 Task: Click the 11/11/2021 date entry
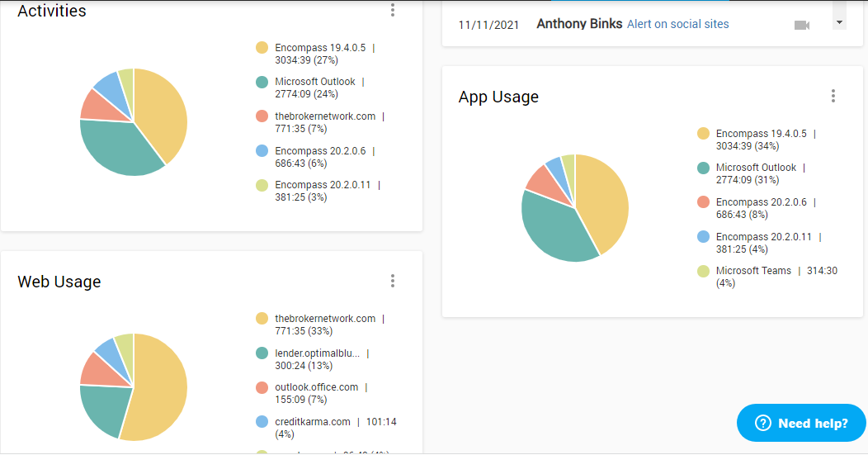(x=488, y=25)
